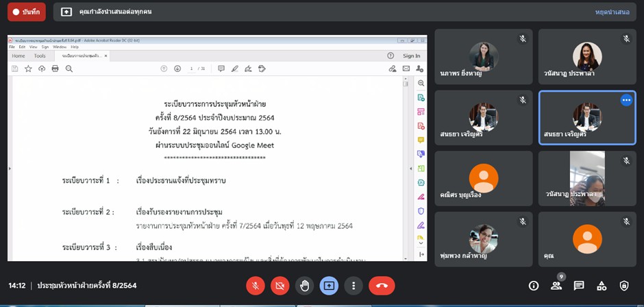
Task: Bookmark the PDF with the star icon
Action: click(x=28, y=69)
